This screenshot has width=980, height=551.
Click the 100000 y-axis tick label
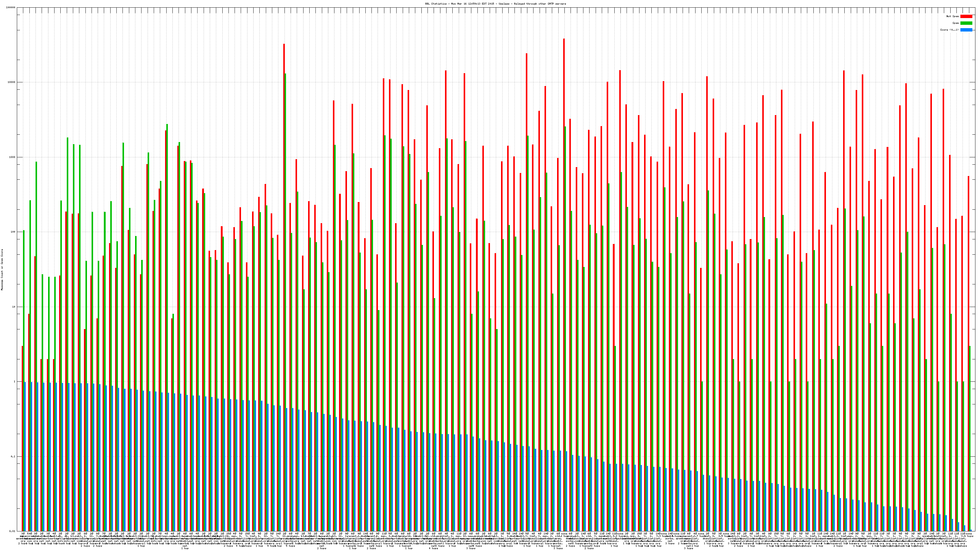(x=11, y=8)
